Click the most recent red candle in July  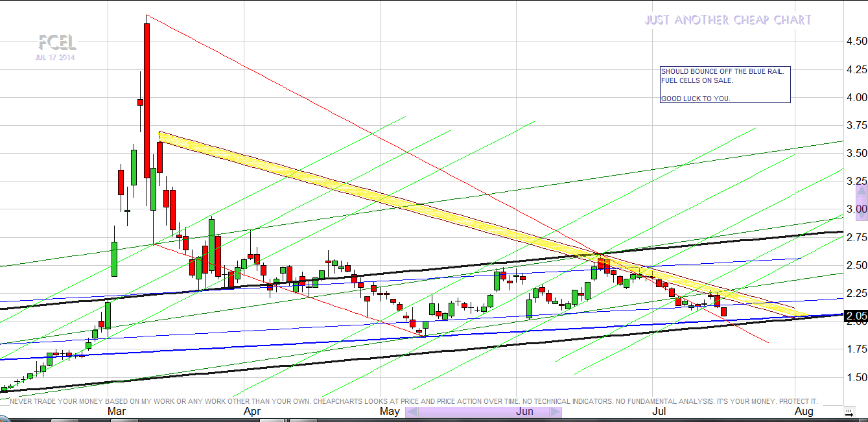click(x=724, y=312)
